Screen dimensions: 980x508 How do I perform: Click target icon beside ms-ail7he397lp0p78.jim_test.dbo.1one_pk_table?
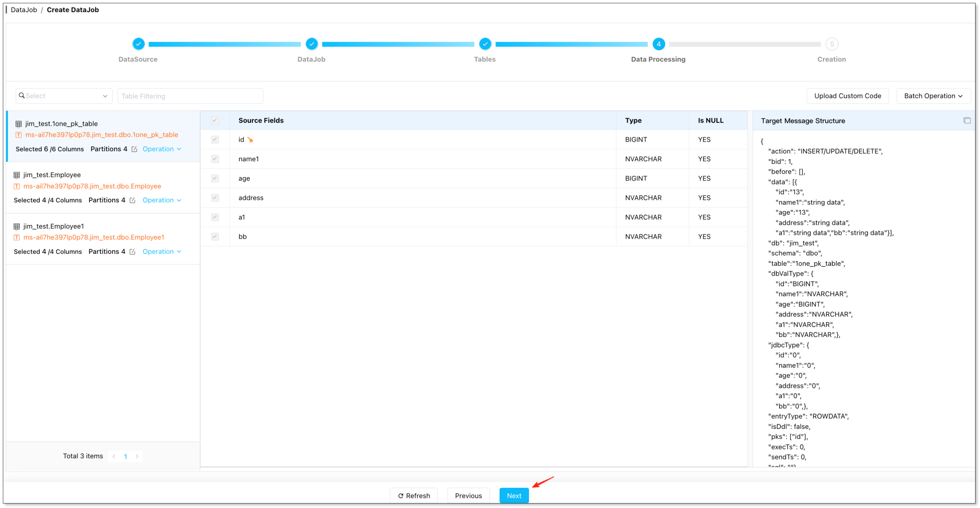click(18, 135)
